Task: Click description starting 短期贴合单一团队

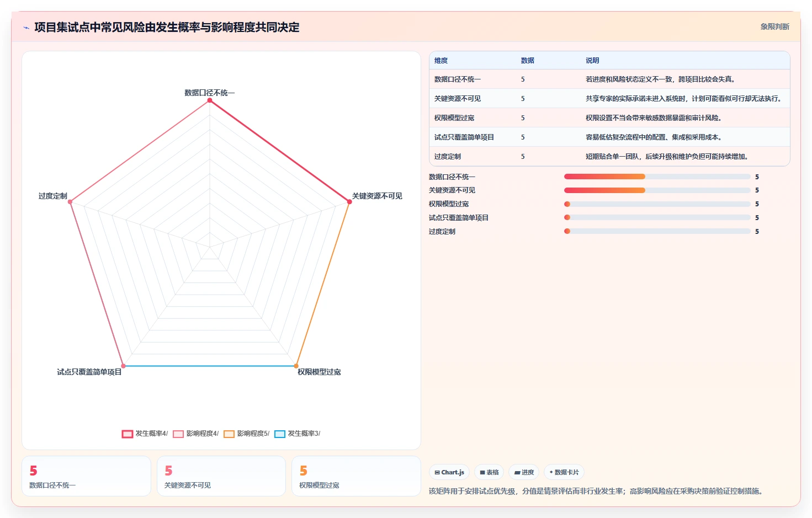Action: point(668,157)
